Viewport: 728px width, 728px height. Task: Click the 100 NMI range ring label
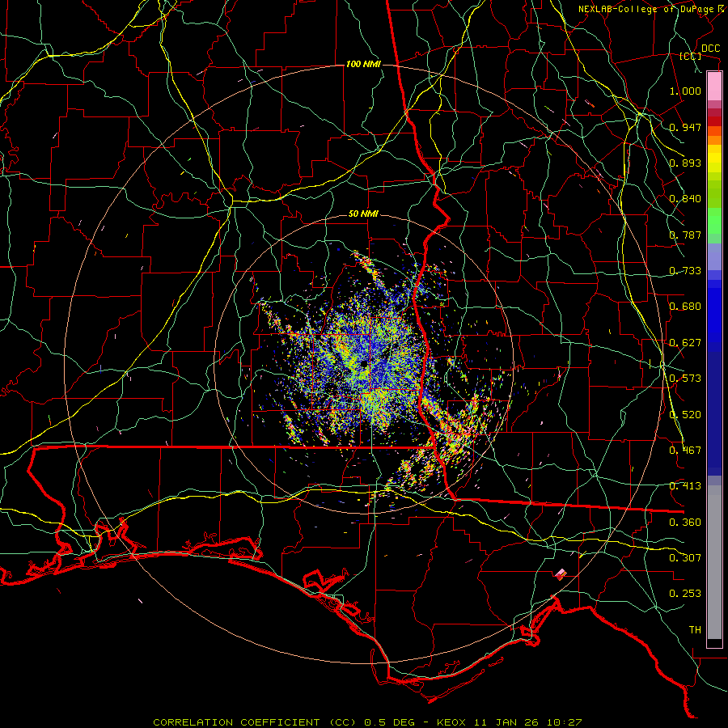tap(363, 64)
